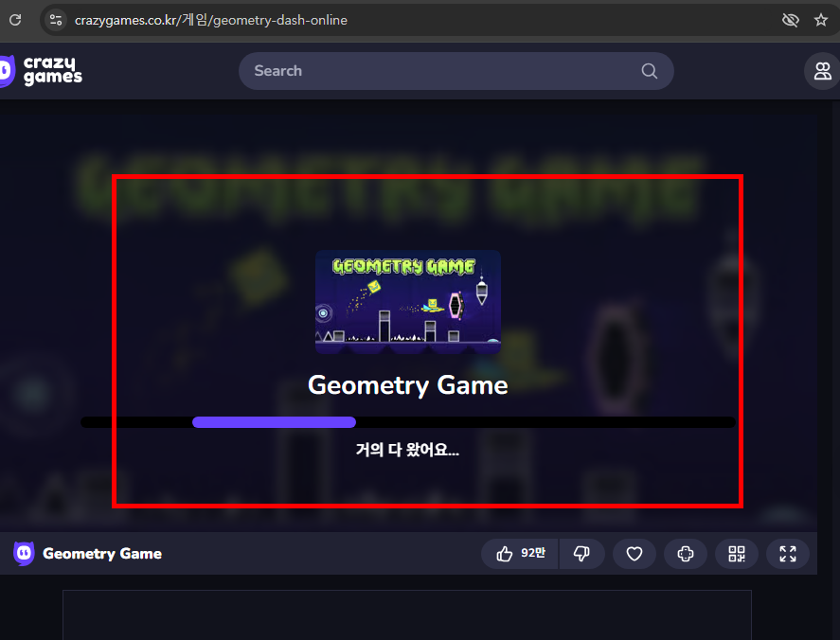Click the puzzle piece icon in game bar

pyautogui.click(x=686, y=553)
